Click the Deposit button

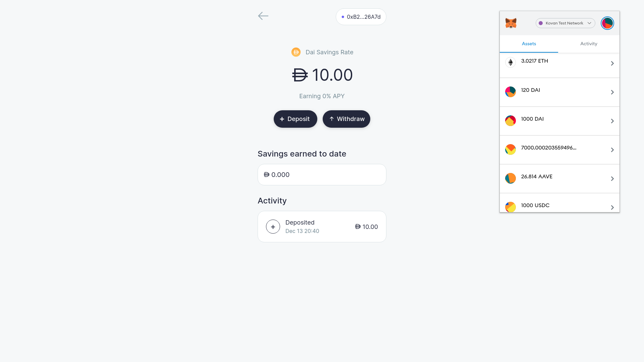tap(295, 119)
